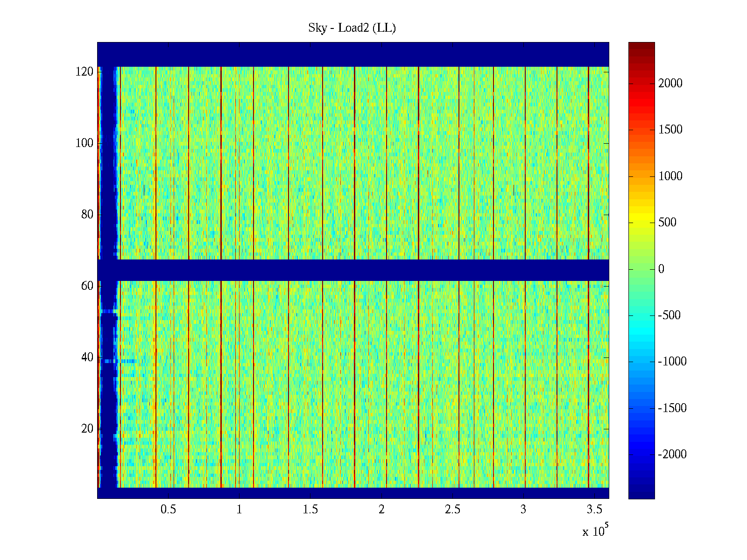The width and height of the screenshot is (747, 560).
Task: Click the x-axis tick label 3.5
Action: [594, 510]
